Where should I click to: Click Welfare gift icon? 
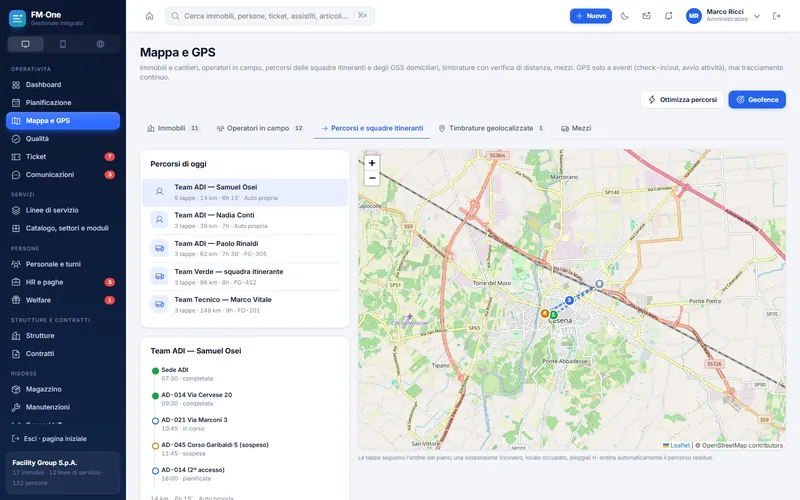tap(16, 300)
